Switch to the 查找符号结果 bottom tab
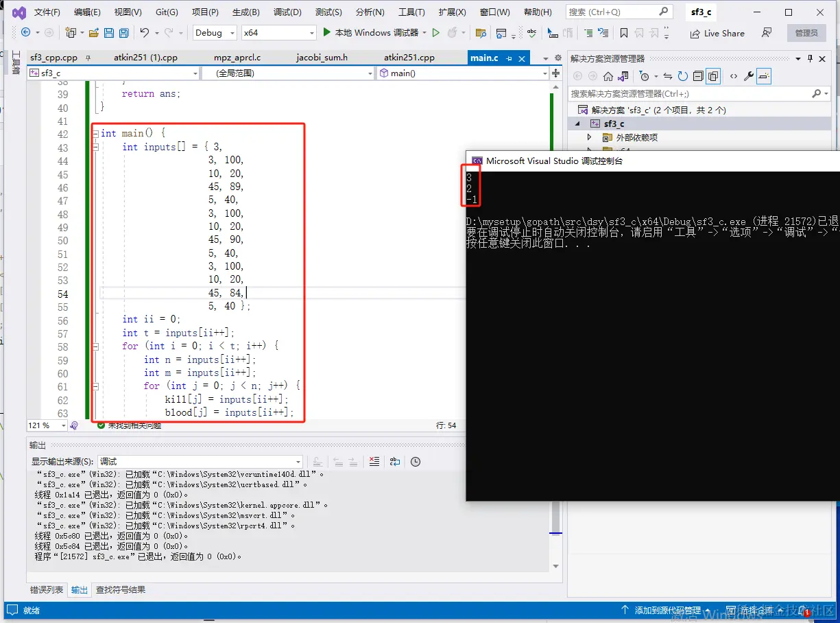 (120, 589)
